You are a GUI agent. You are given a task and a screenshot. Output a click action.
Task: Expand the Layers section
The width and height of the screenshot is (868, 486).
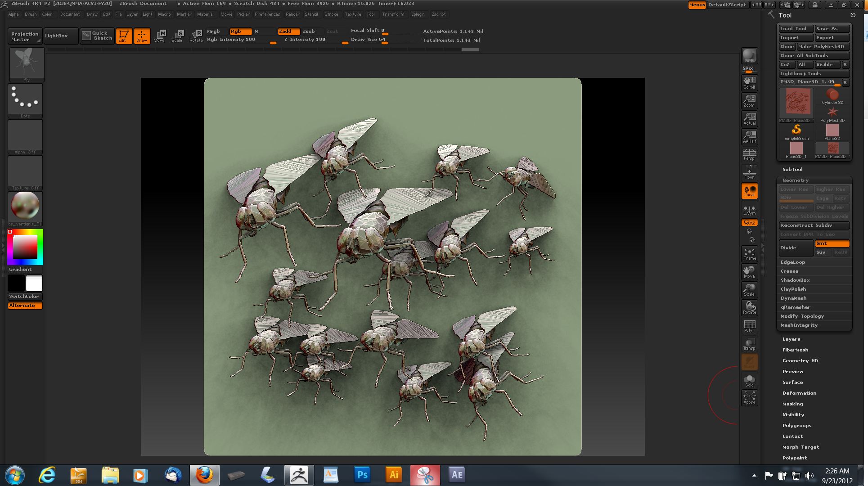tap(791, 339)
